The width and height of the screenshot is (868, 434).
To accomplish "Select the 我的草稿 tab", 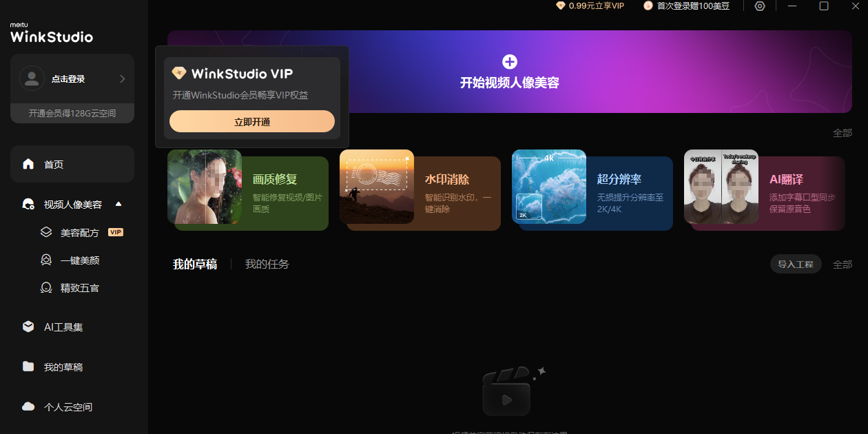I will click(x=195, y=264).
